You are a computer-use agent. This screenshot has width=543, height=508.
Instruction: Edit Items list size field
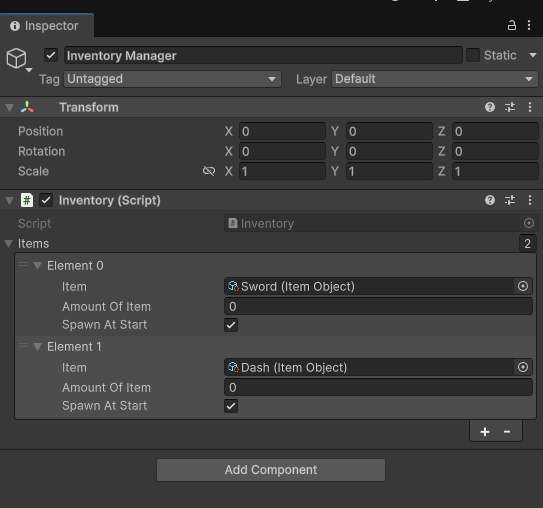(528, 243)
